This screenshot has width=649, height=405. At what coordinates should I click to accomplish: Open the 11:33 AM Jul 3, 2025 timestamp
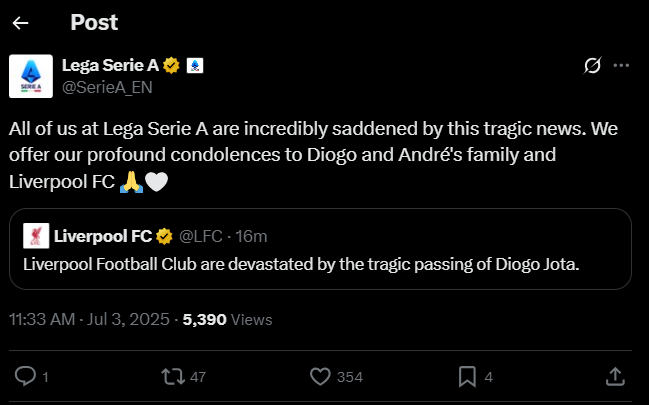click(89, 320)
